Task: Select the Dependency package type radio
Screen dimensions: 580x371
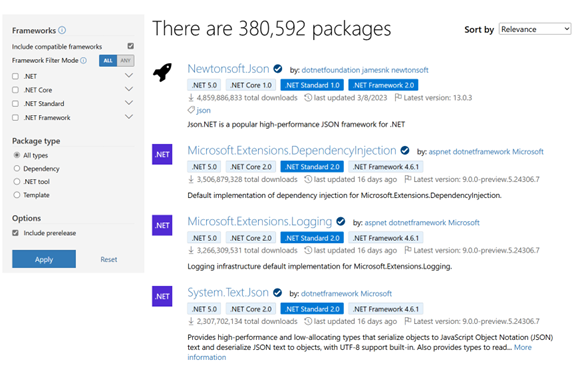Action: click(x=17, y=168)
